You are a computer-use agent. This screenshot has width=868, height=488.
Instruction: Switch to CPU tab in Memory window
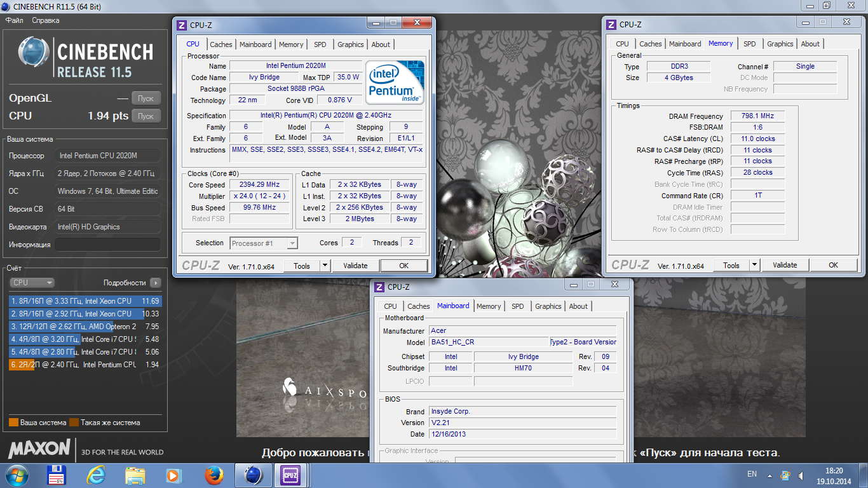click(623, 44)
